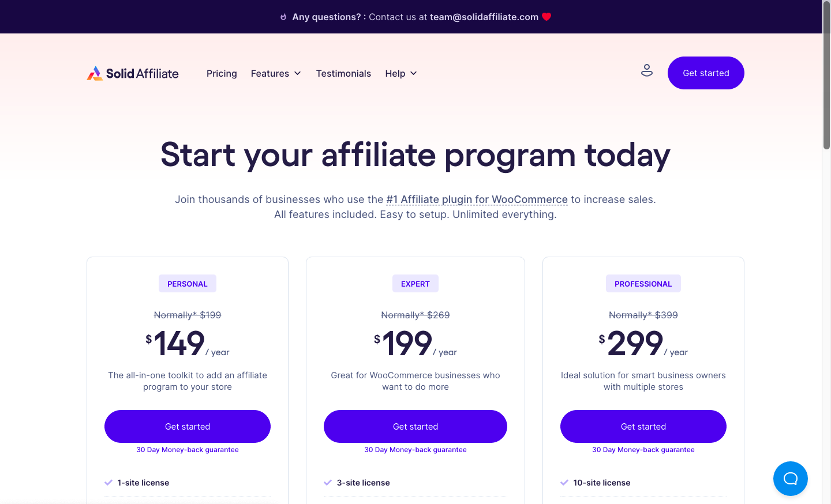Screen dimensions: 831x504
Task: Choose Get started for Personal plan
Action: (x=188, y=427)
